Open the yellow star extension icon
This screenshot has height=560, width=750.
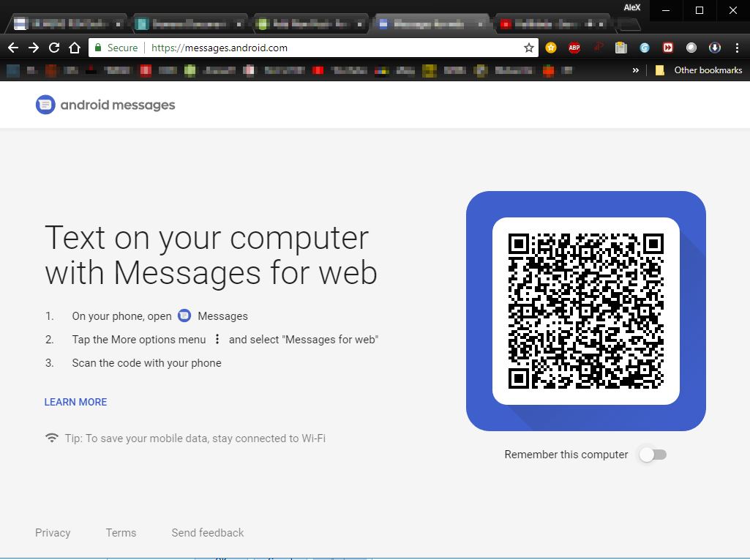pos(551,48)
